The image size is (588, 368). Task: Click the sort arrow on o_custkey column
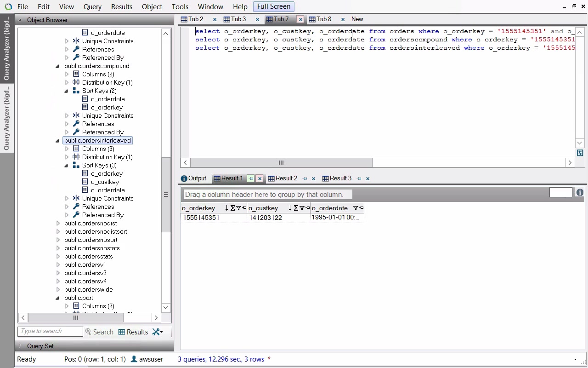tap(290, 208)
